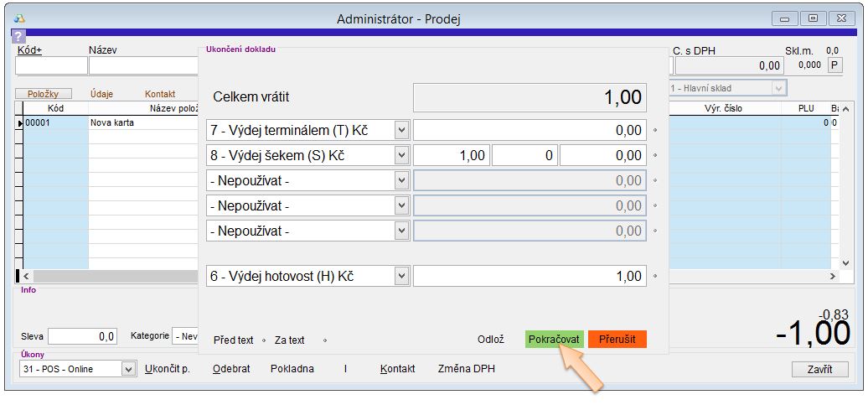Open the Výdej hotovost payment dropdown
The height and width of the screenshot is (405, 868).
pyautogui.click(x=400, y=276)
